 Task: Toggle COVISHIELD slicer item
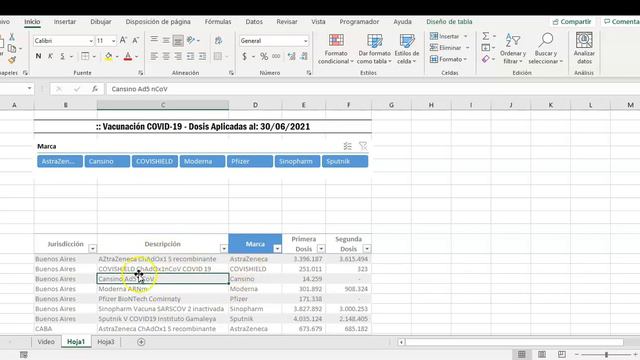tap(155, 161)
